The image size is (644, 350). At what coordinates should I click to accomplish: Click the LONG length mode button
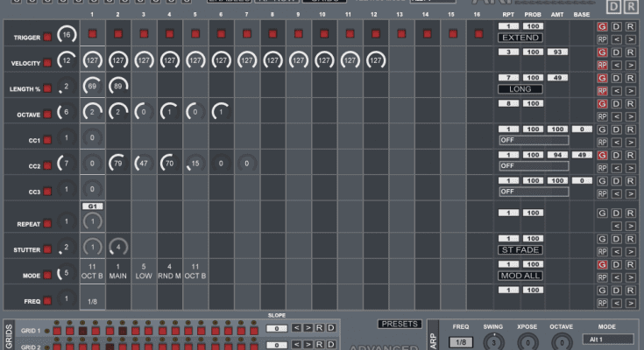click(520, 89)
